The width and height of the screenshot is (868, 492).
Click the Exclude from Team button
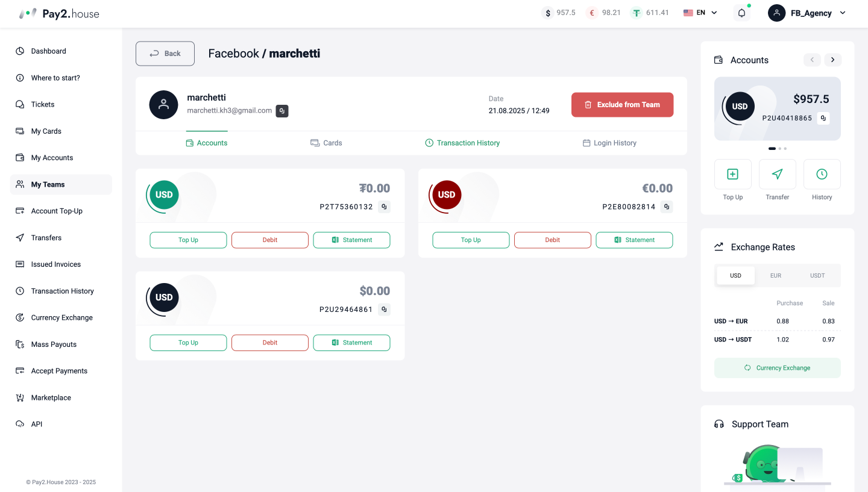tap(622, 105)
